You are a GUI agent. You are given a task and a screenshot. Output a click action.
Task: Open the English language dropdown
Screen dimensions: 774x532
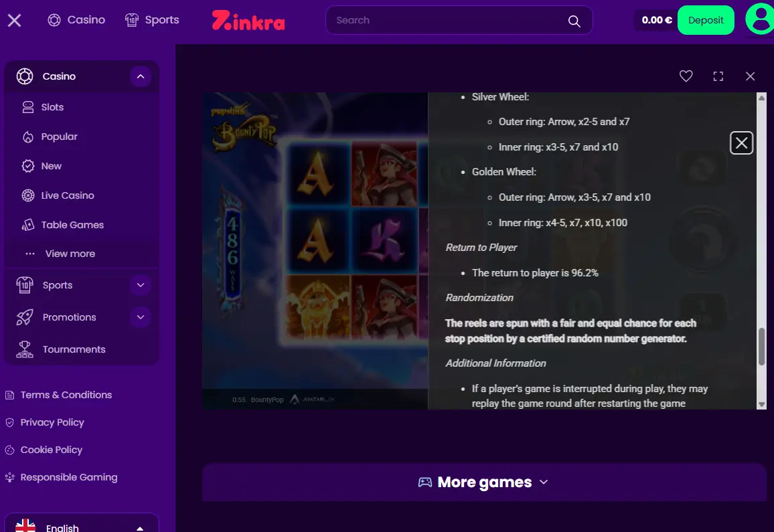tap(82, 524)
